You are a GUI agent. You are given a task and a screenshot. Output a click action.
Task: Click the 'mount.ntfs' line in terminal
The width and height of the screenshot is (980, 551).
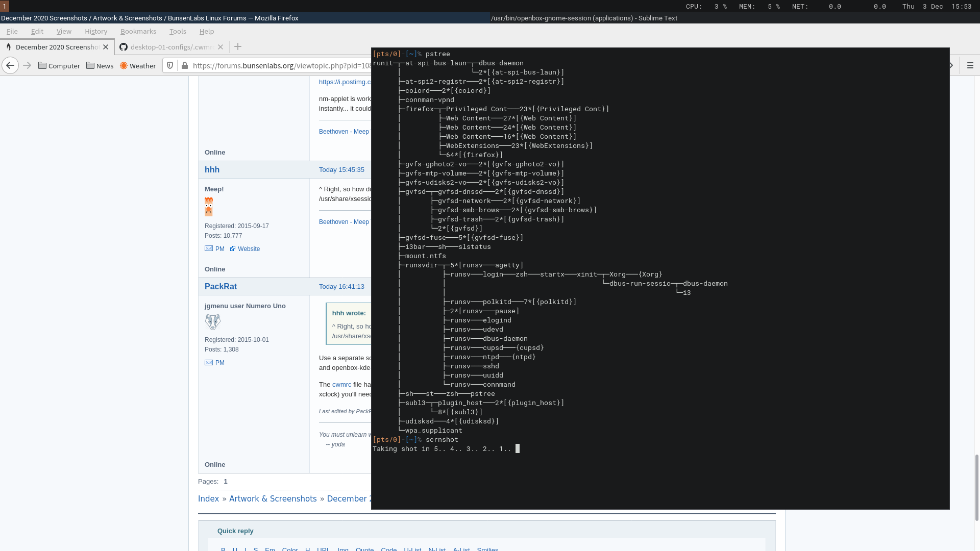425,256
